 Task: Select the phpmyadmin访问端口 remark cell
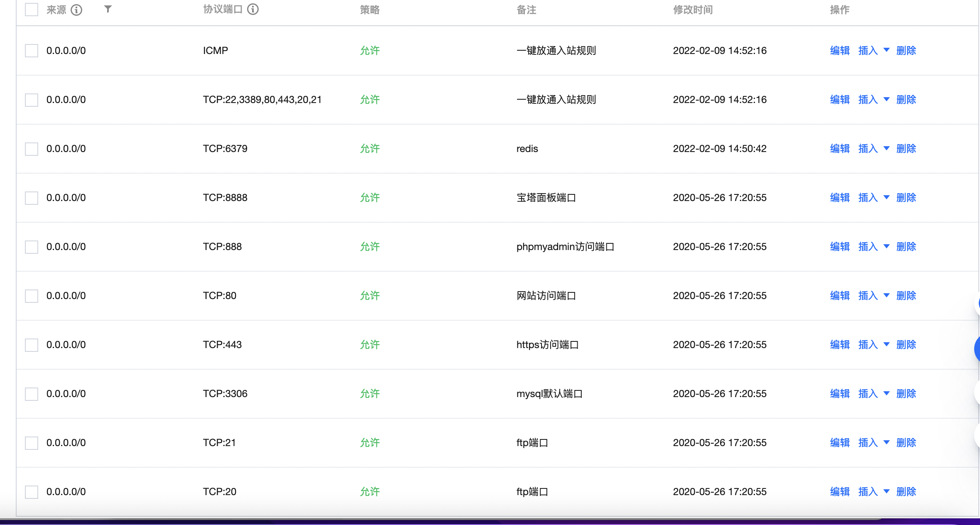tap(565, 247)
